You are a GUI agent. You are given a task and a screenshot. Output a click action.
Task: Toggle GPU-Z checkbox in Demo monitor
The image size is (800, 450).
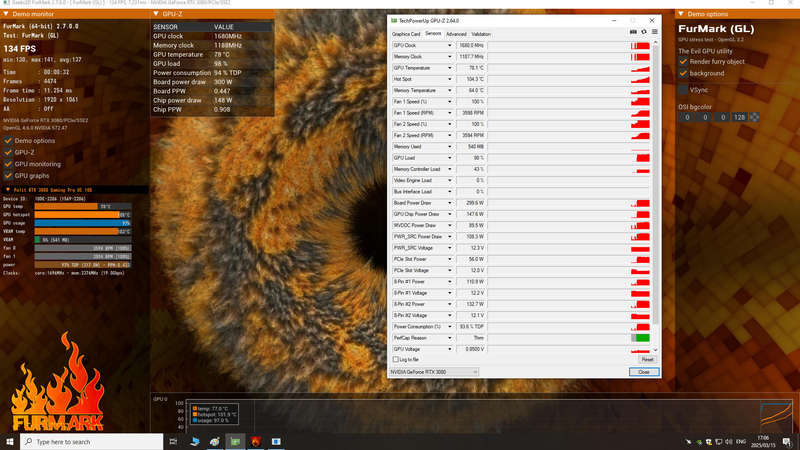pos(8,153)
